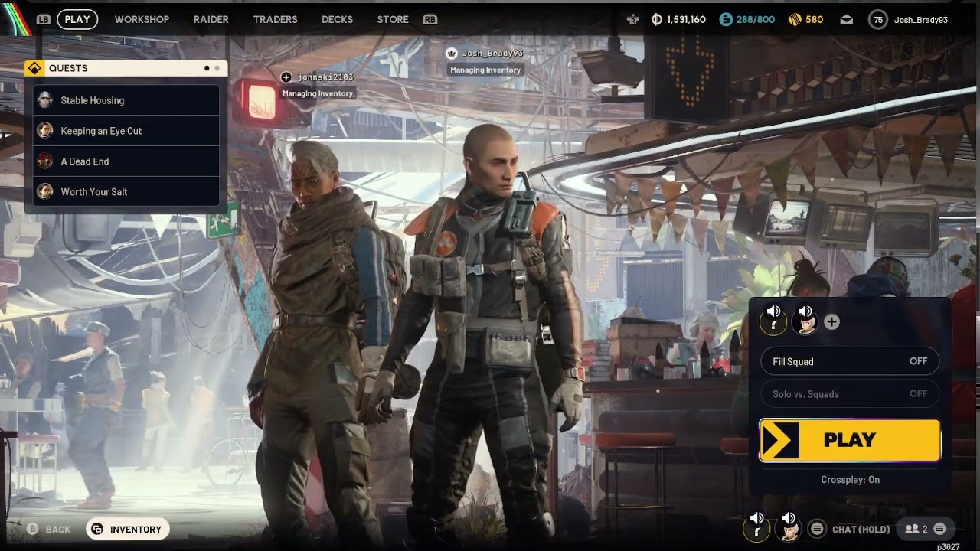Click the question-mark squad avatar in play panel
Viewport: 980px width, 551px height.
point(773,323)
